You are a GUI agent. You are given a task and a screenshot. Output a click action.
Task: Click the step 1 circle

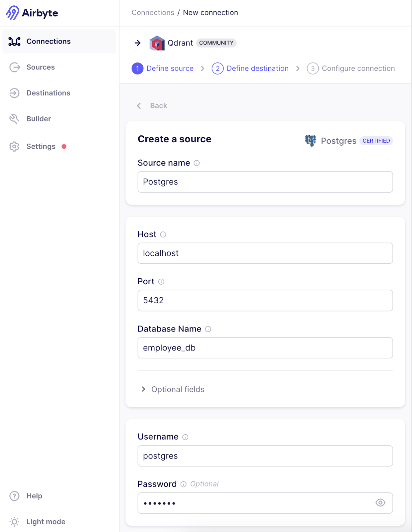(x=138, y=68)
